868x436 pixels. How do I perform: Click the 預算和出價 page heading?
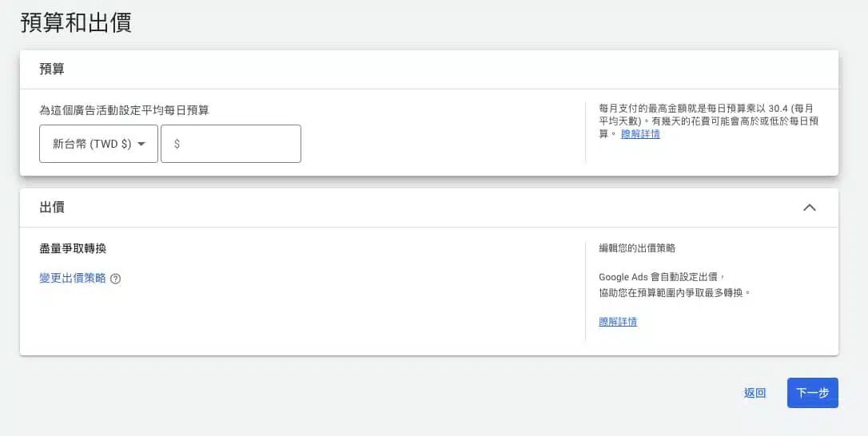[76, 23]
